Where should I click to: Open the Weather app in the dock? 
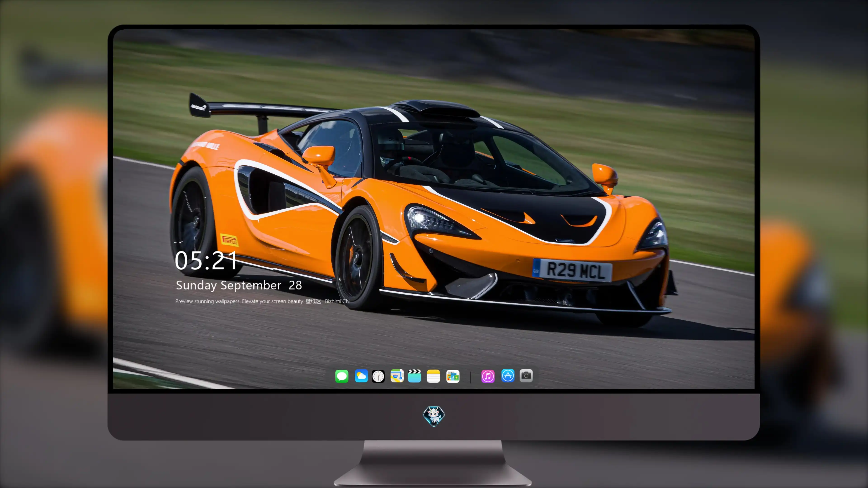[361, 376]
